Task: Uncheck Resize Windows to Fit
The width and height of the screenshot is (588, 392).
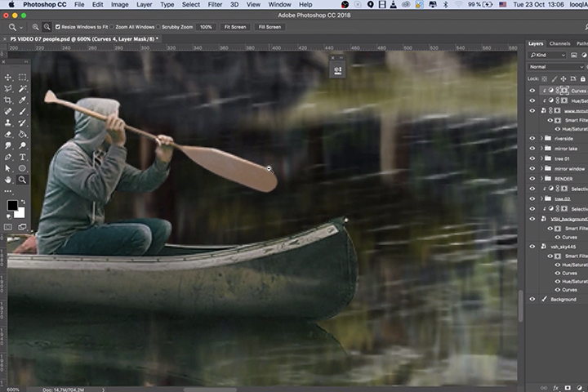Action: point(58,27)
